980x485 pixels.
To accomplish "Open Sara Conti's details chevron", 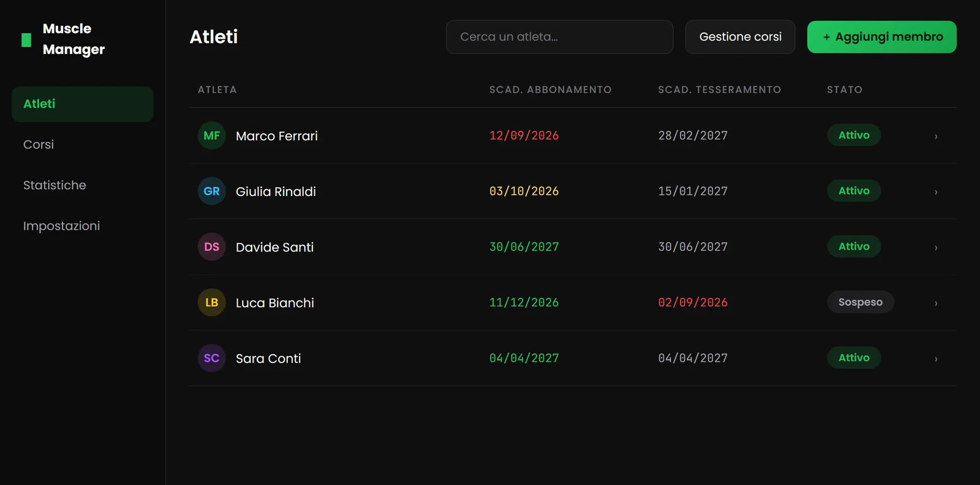I will (936, 359).
